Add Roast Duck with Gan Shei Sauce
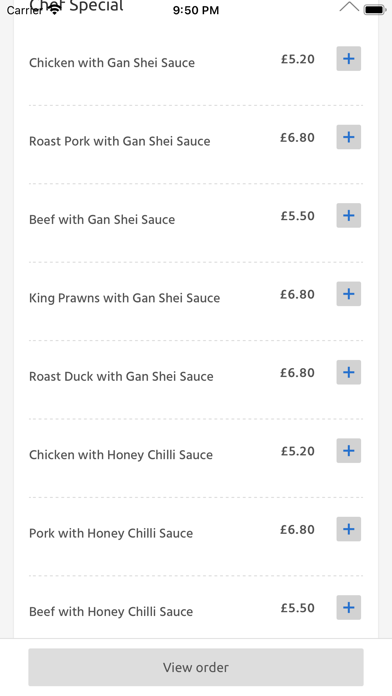This screenshot has height=696, width=392. [348, 372]
